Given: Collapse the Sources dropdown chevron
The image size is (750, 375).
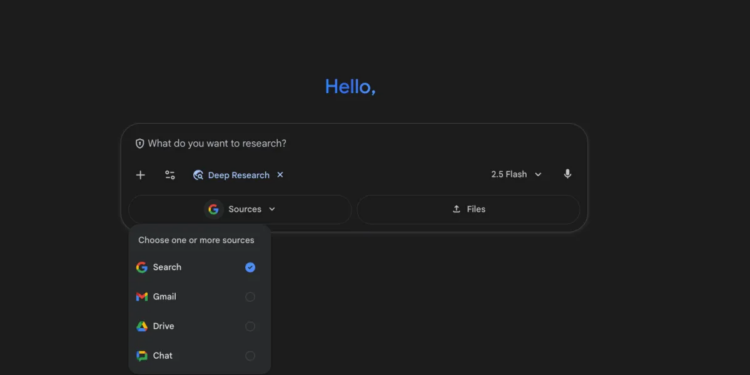Looking at the screenshot, I should 272,209.
